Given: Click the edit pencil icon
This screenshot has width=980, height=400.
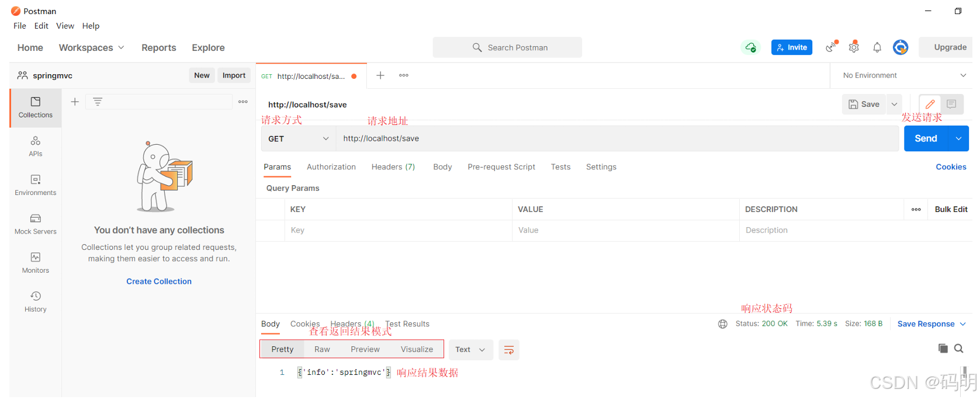Looking at the screenshot, I should [930, 105].
